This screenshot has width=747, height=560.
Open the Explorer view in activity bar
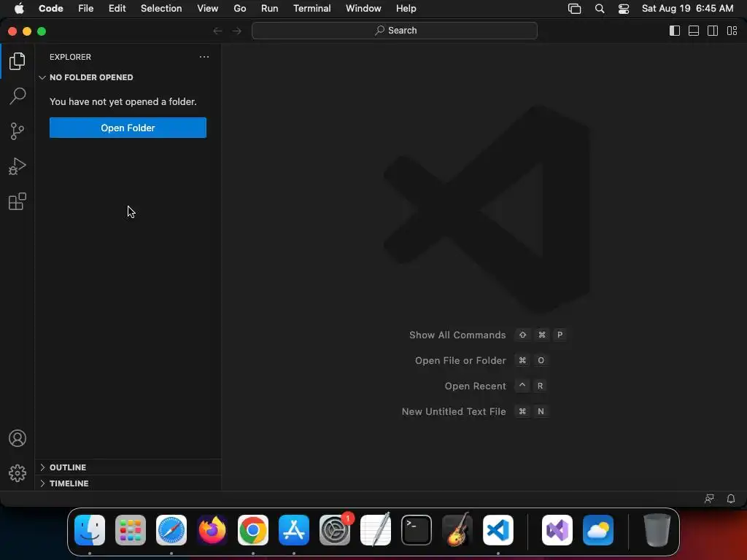[18, 61]
